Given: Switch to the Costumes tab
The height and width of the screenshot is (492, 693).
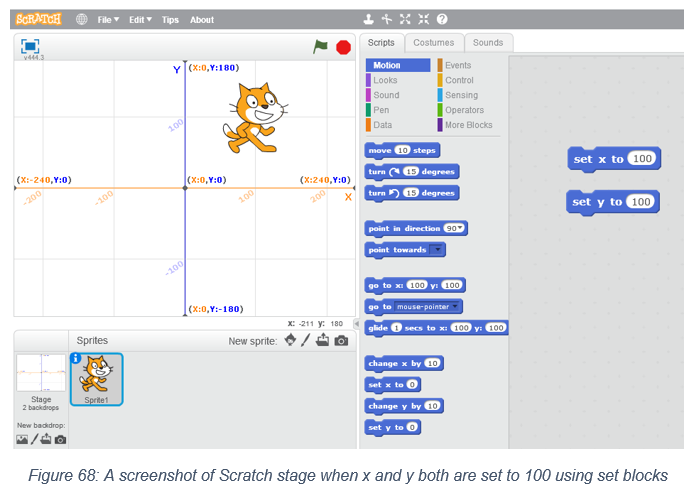Looking at the screenshot, I should click(x=434, y=42).
